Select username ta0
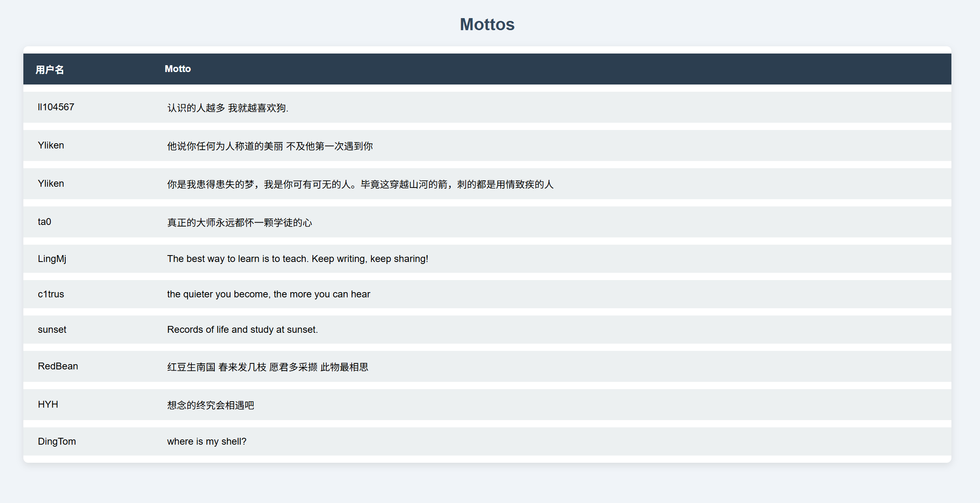Screen dimensions: 980x503 pyautogui.click(x=44, y=222)
